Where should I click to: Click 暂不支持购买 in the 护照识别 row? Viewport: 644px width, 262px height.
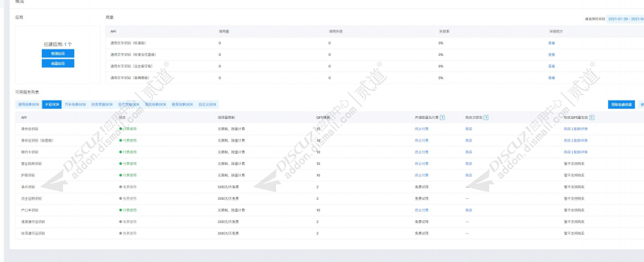click(574, 176)
